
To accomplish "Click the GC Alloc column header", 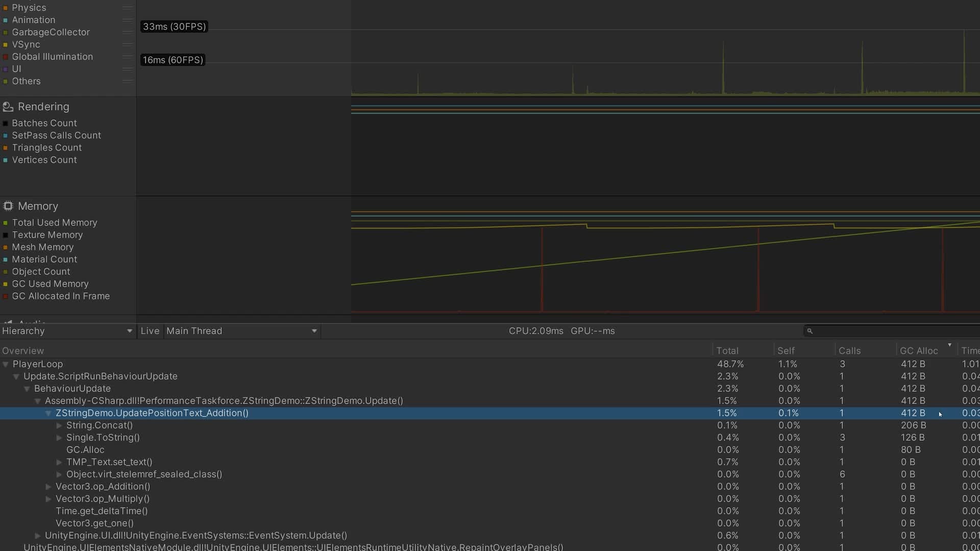I will pyautogui.click(x=919, y=350).
